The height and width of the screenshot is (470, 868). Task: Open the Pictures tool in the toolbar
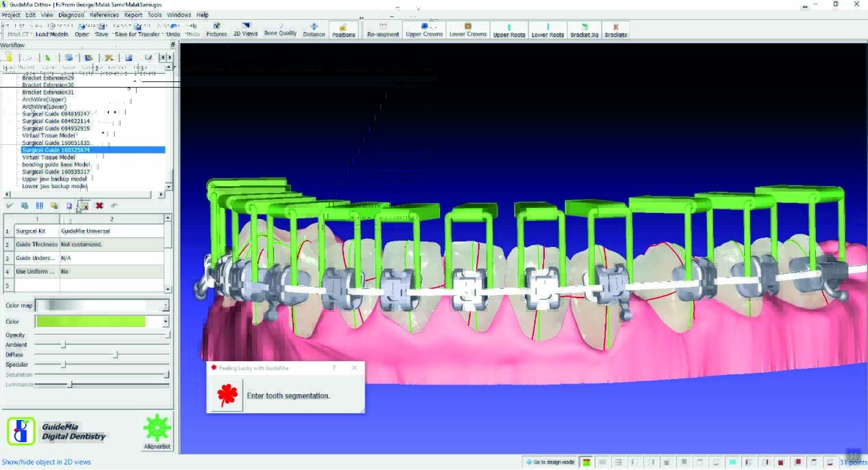216,30
